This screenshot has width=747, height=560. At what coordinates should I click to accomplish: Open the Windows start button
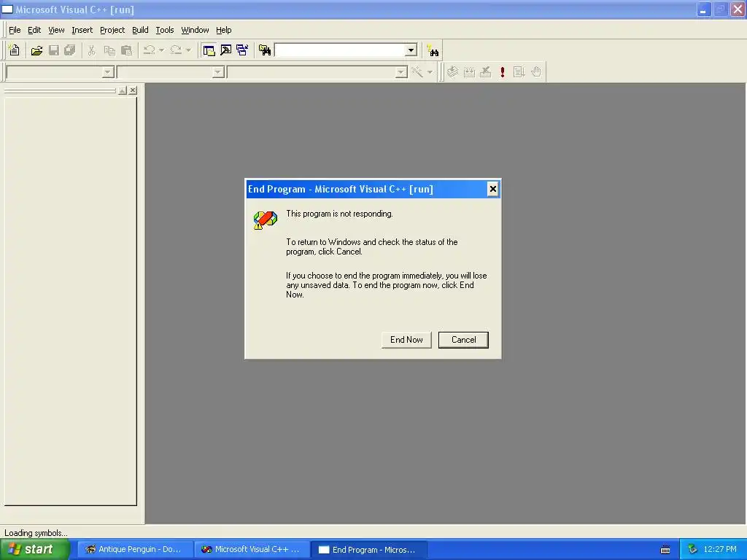(35, 549)
